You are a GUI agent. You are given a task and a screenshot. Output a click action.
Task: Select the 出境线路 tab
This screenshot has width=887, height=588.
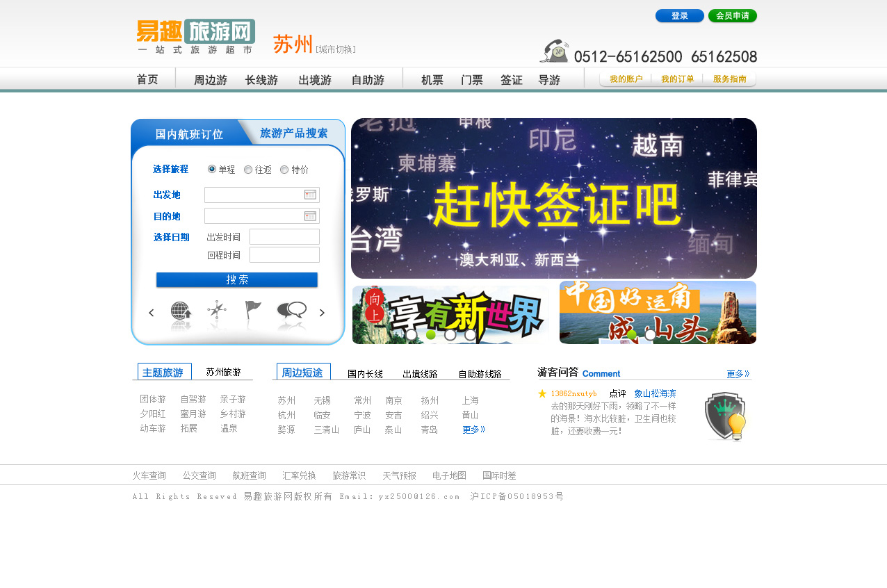420,374
